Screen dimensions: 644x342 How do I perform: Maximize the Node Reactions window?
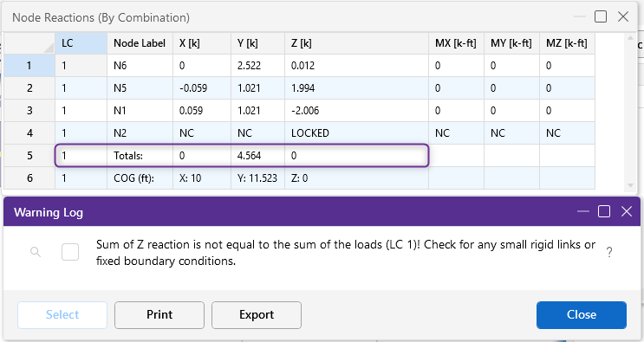coord(601,16)
